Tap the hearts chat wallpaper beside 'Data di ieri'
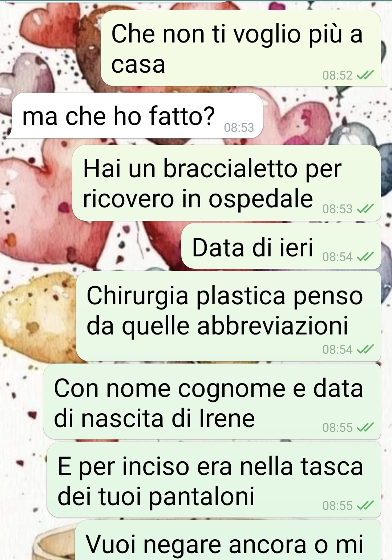Viewport: 392px width, 560px height. pos(91,246)
